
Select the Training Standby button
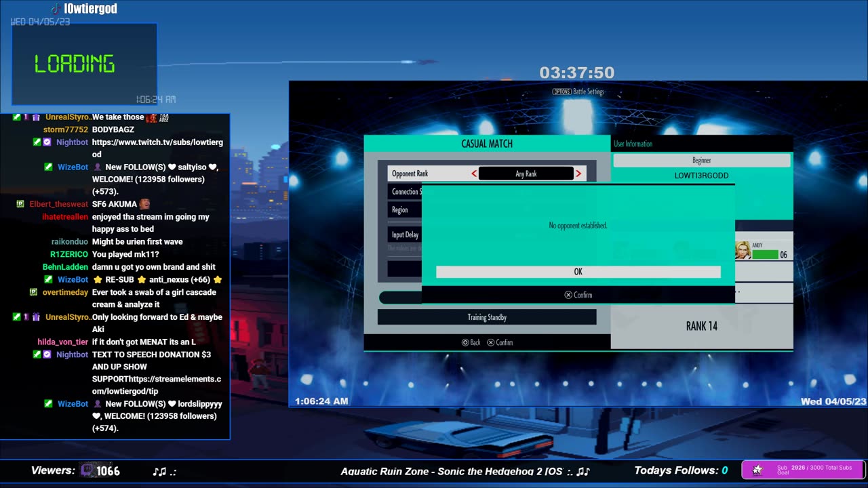click(x=487, y=317)
